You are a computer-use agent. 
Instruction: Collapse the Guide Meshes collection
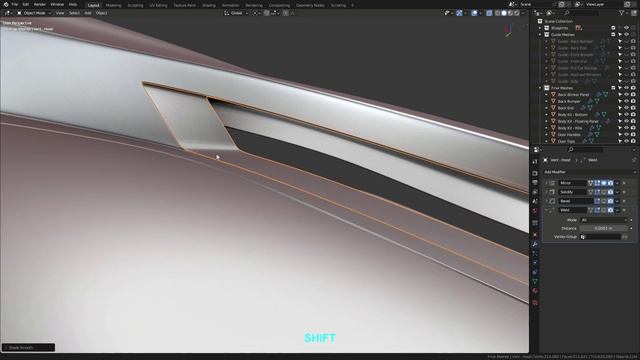coord(540,35)
